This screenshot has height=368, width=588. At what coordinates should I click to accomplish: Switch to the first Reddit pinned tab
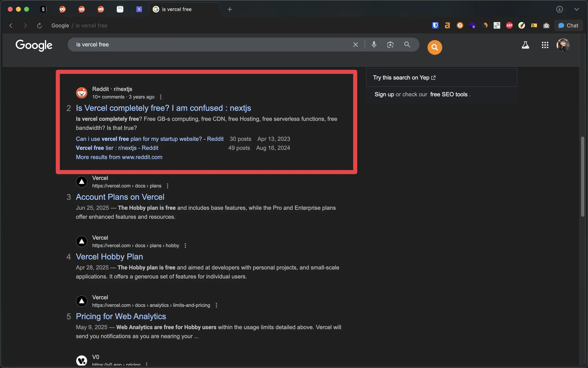pyautogui.click(x=62, y=9)
